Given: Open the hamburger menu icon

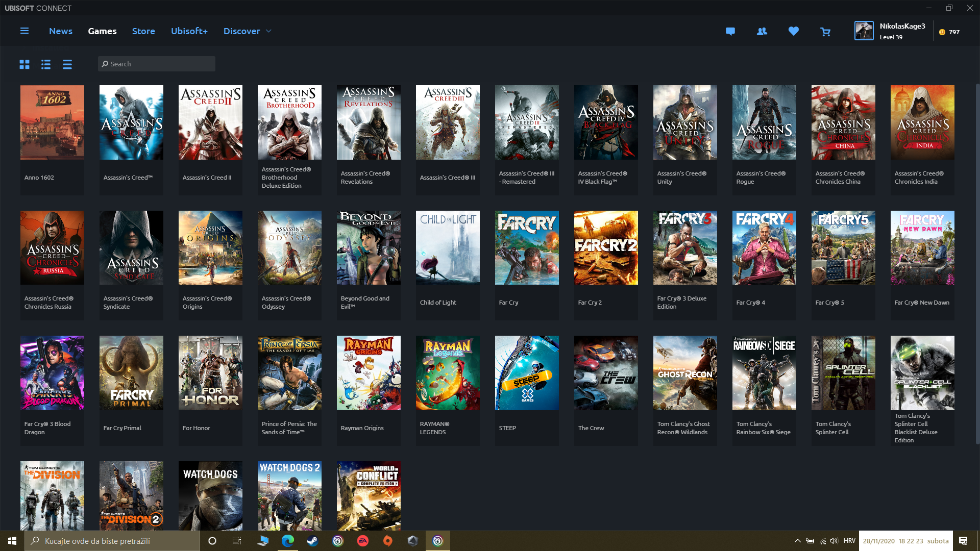Looking at the screenshot, I should coord(24,31).
